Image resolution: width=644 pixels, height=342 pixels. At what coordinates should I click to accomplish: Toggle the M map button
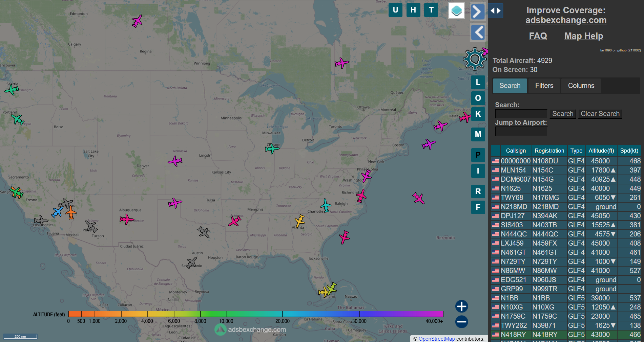tap(478, 134)
